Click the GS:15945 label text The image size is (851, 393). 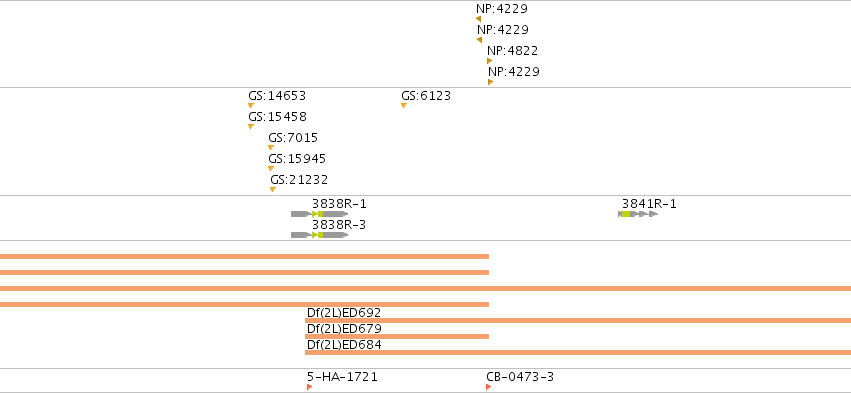pyautogui.click(x=297, y=159)
